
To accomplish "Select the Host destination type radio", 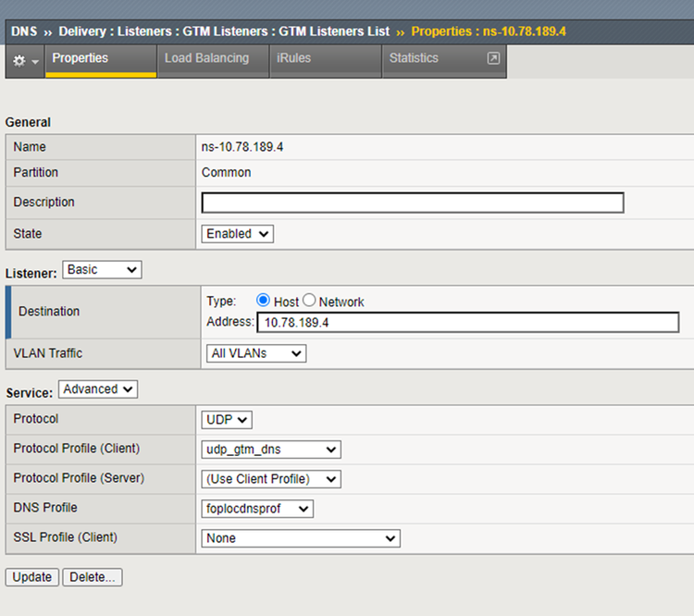I will 263,301.
